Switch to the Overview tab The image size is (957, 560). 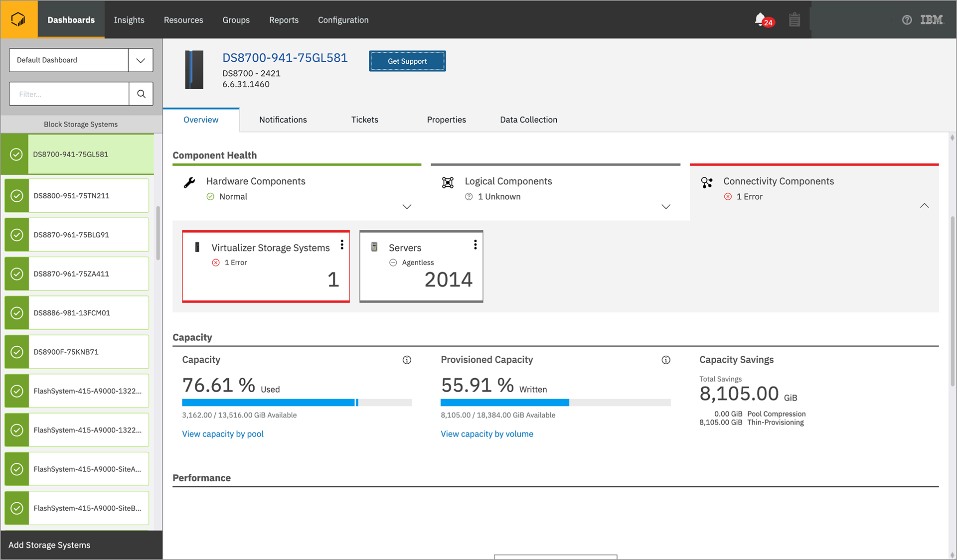coord(201,120)
